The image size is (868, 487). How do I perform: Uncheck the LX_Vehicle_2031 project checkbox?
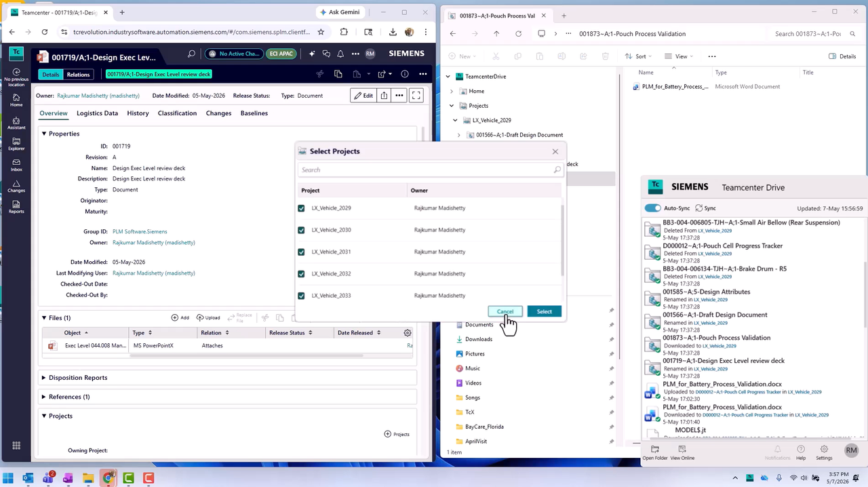click(301, 252)
